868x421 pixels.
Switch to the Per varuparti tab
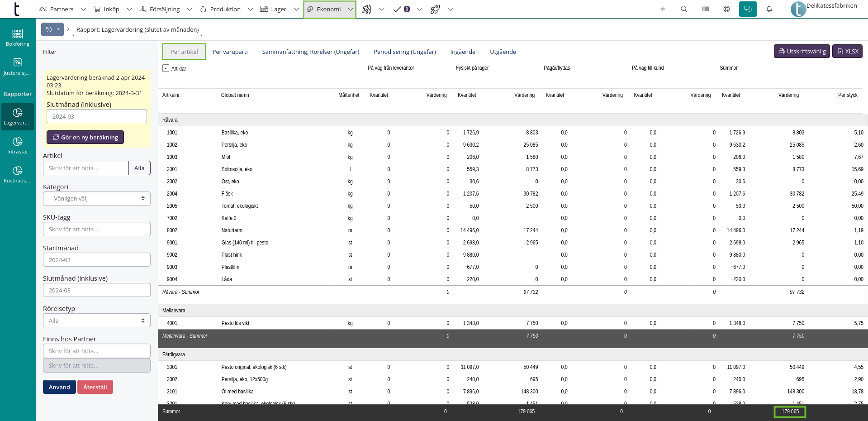tap(230, 52)
